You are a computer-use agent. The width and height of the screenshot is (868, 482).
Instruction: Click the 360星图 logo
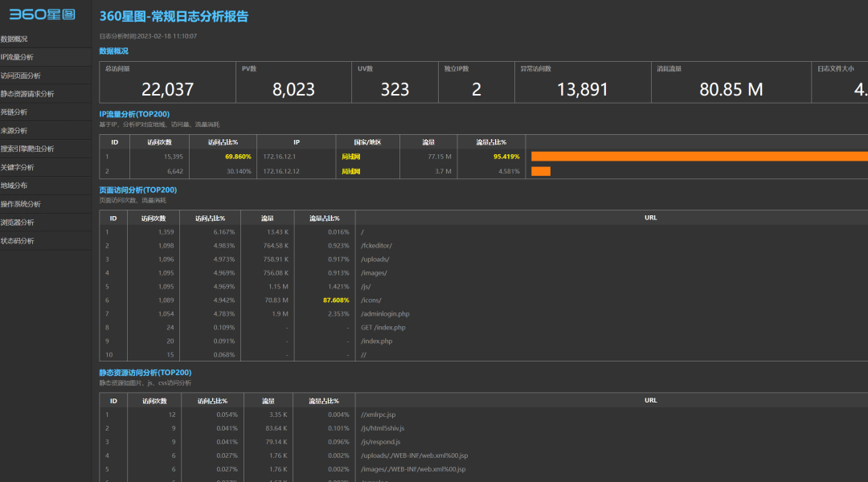[x=42, y=14]
